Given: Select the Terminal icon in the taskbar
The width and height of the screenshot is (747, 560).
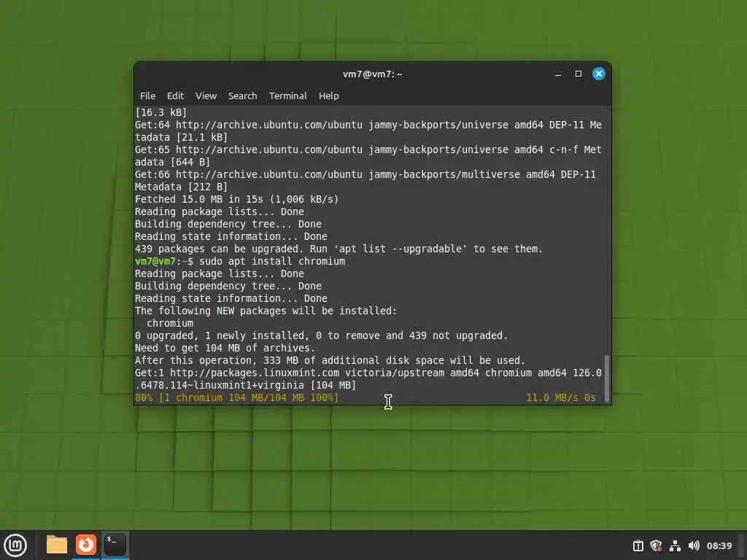Looking at the screenshot, I should [115, 545].
